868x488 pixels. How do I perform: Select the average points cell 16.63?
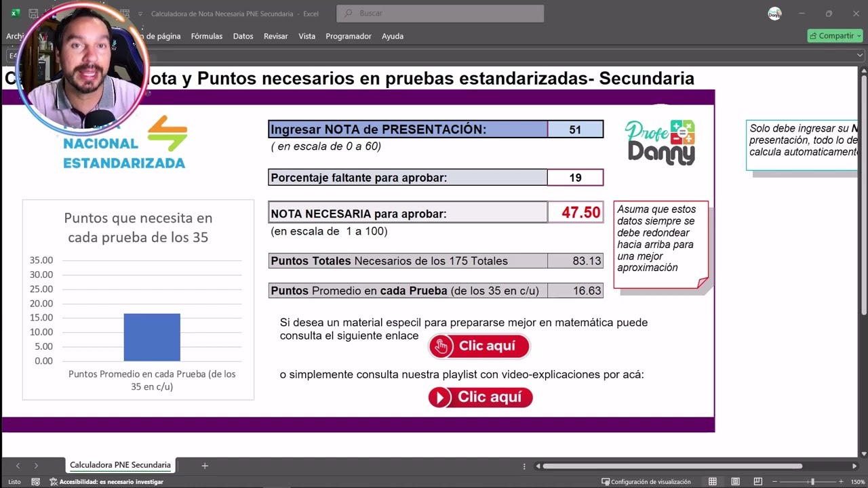575,291
